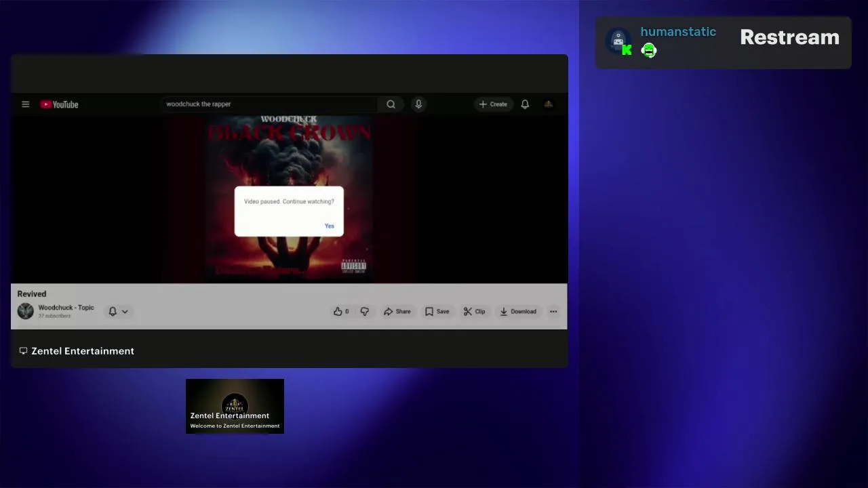Click the Video paused dialog message

point(289,201)
